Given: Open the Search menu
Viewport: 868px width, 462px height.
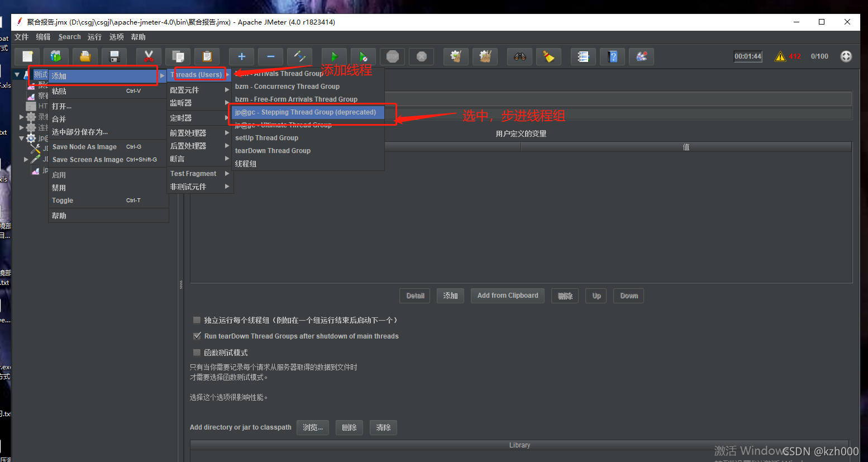Looking at the screenshot, I should [69, 37].
